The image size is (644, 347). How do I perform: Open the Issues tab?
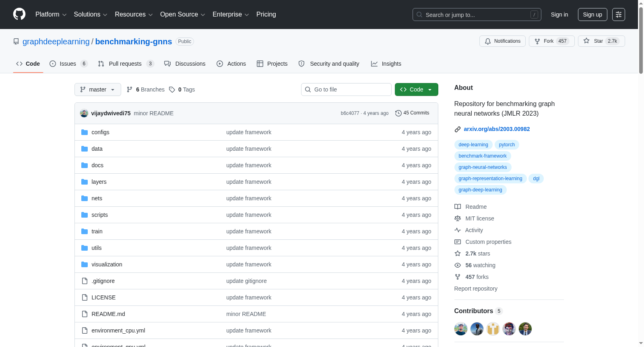68,64
